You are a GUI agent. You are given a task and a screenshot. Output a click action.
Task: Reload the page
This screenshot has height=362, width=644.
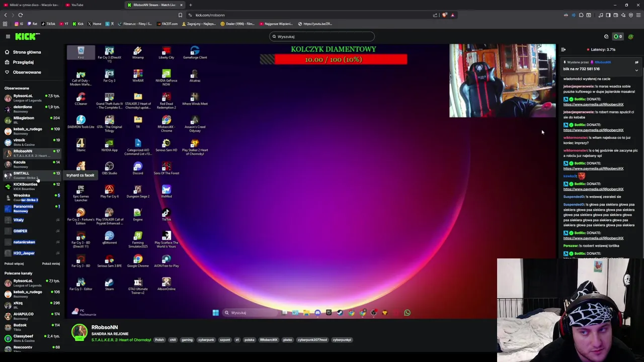click(x=21, y=15)
